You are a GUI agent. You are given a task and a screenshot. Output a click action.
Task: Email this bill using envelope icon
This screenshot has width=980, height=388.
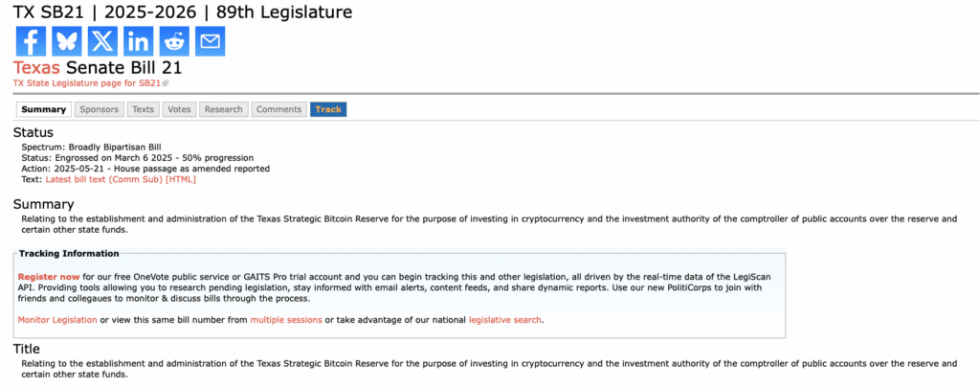click(x=210, y=42)
